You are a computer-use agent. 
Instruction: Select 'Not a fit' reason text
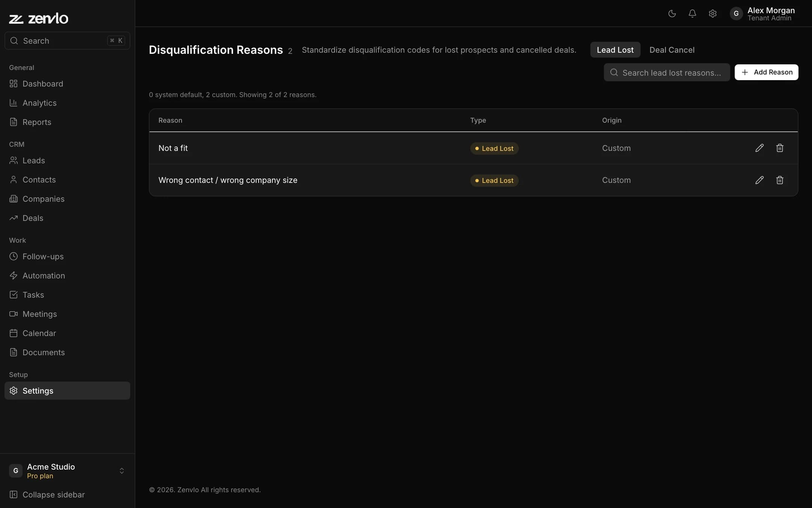[173, 148]
